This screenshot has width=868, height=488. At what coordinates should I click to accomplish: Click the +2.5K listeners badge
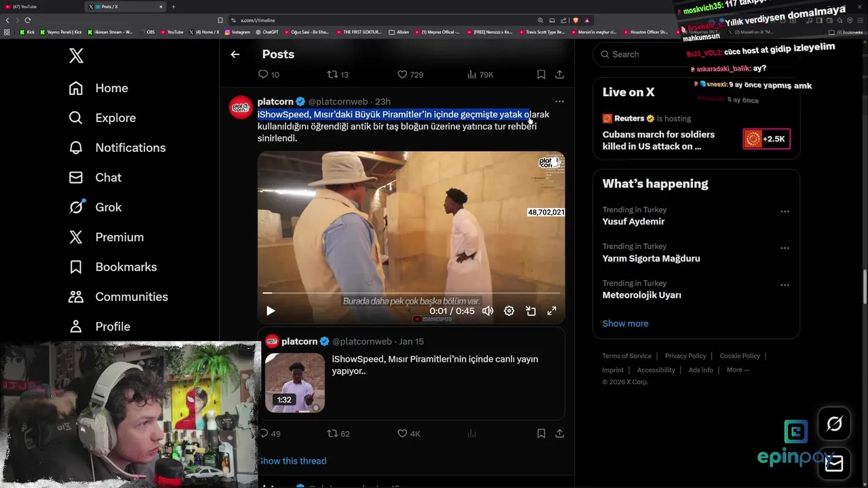click(766, 139)
